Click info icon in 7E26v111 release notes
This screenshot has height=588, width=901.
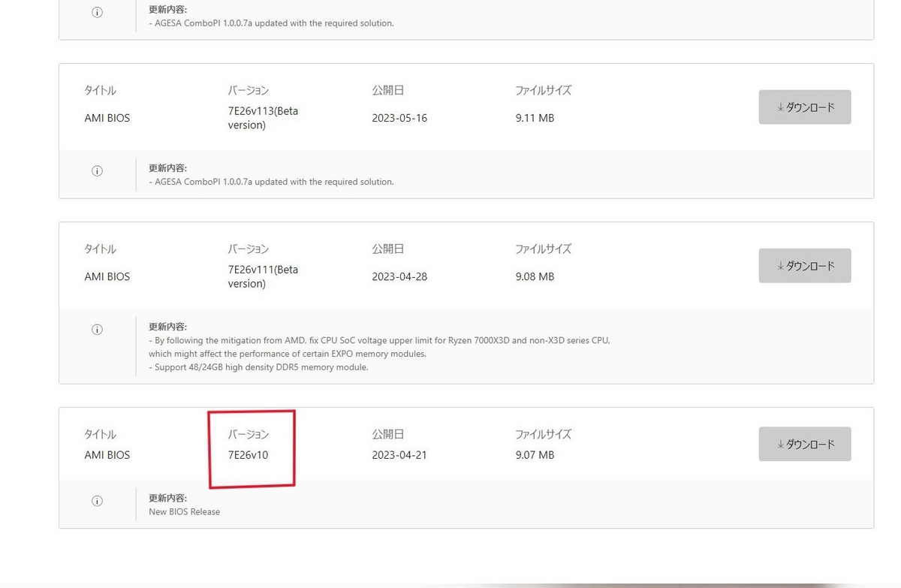(x=97, y=329)
